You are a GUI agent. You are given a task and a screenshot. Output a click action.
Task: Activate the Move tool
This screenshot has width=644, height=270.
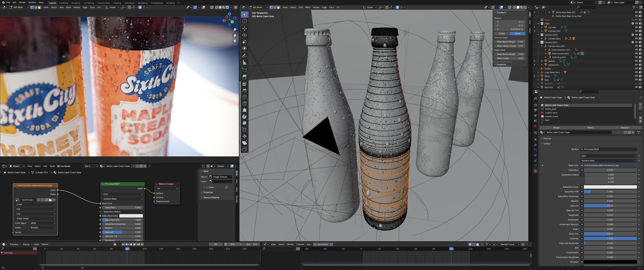pos(244,28)
